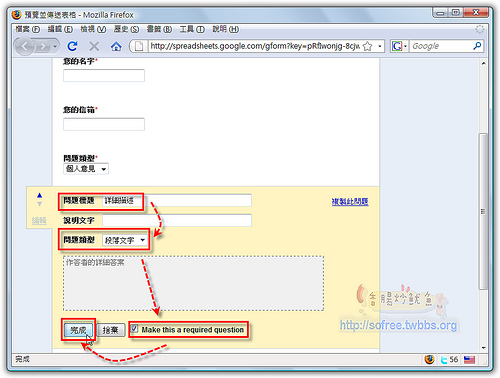Click the vertical scrollbar up arrow
Viewport: 500px width, 378px height.
point(483,63)
